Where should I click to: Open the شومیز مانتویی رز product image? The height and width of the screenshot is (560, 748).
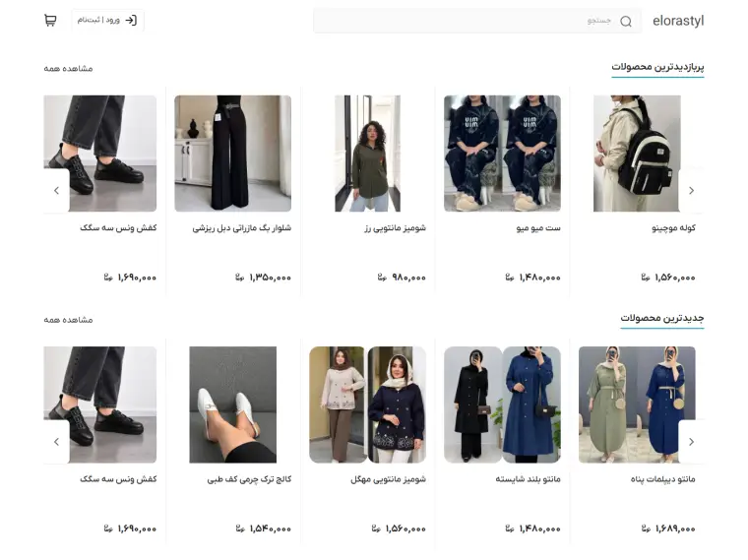(367, 154)
